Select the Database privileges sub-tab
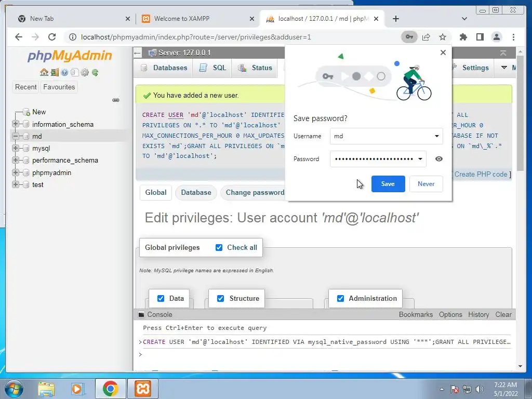 click(x=196, y=192)
